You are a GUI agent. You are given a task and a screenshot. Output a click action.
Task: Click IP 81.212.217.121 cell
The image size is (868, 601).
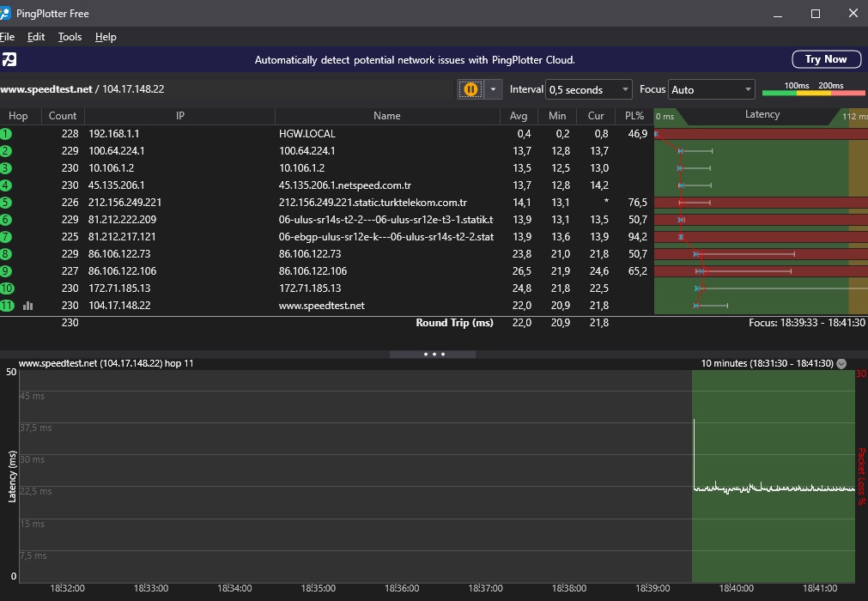tap(122, 237)
